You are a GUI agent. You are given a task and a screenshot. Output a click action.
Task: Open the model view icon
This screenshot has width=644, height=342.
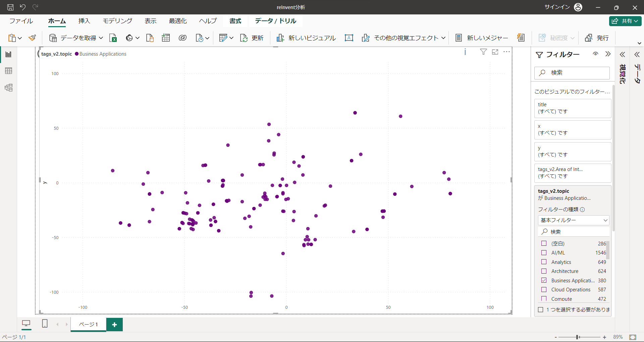click(x=9, y=88)
